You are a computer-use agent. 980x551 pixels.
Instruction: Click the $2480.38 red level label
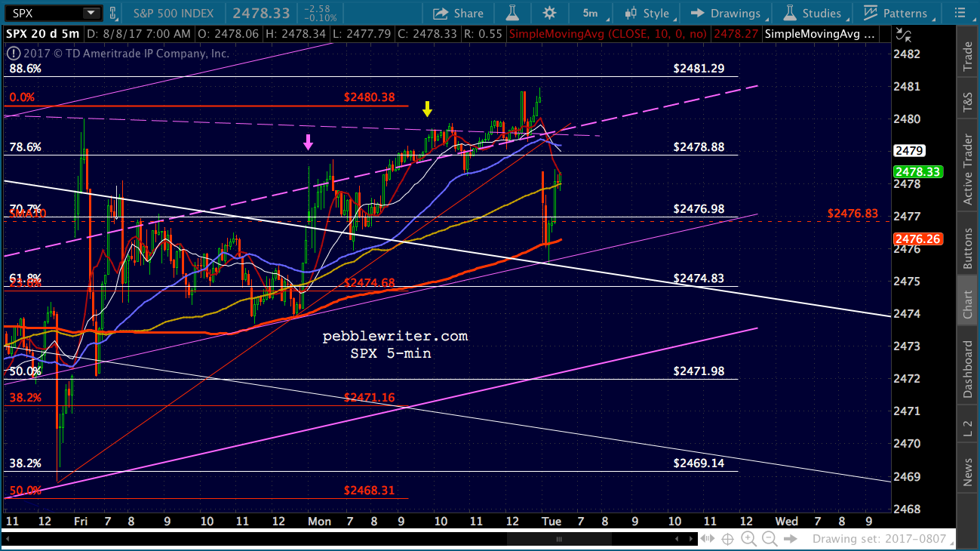(x=369, y=97)
